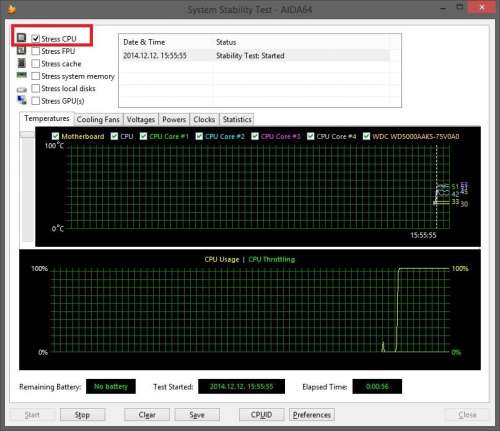Toggle the CPU temperature graph checkbox
The width and height of the screenshot is (500, 431).
[114, 136]
